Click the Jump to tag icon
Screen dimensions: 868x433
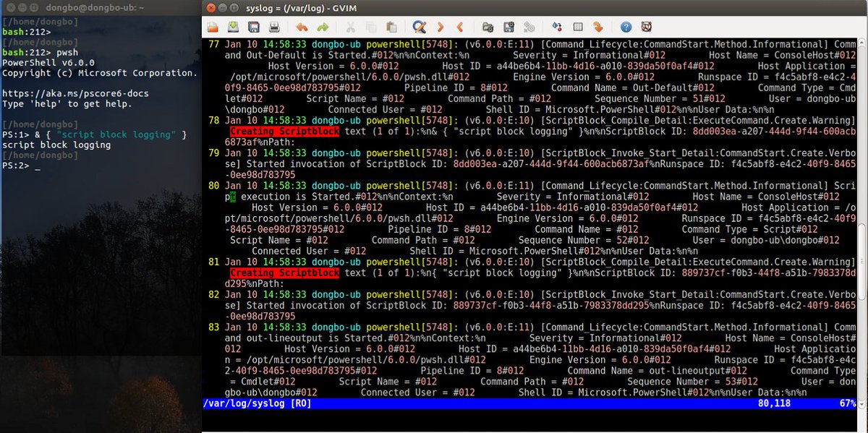pos(597,27)
